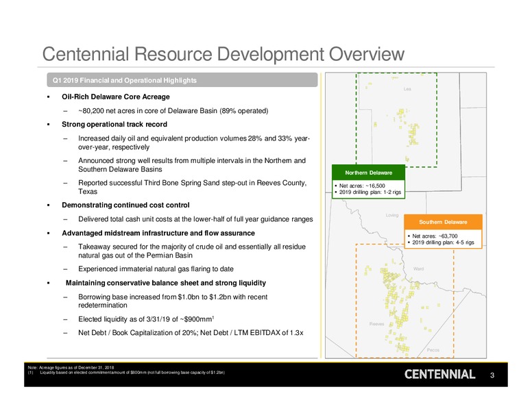Click Advantaged midstream infrastructure and flow assurance heading
This screenshot has height=411, width=532.
point(158,233)
